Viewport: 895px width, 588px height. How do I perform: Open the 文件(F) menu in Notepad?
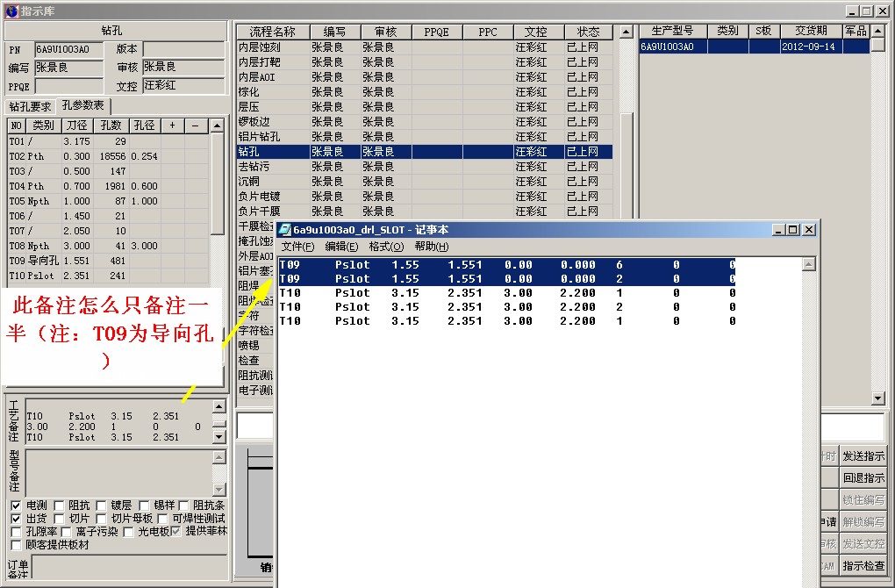[297, 246]
